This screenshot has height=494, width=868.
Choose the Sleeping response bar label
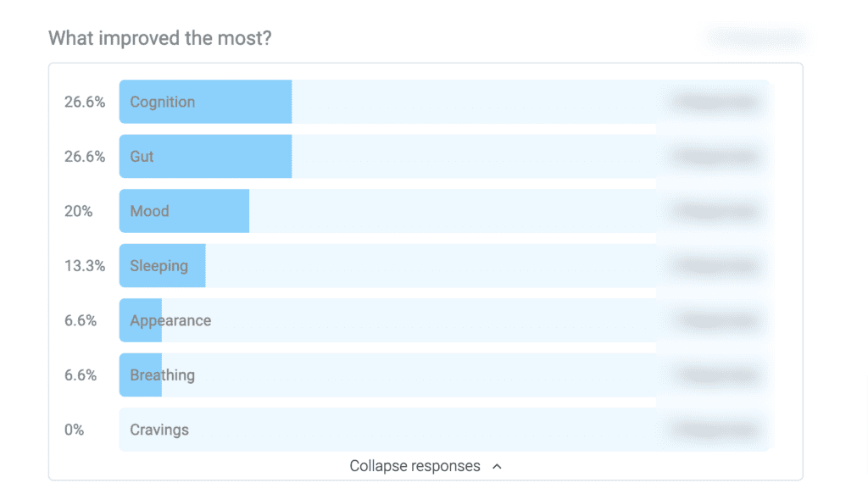pos(159,266)
